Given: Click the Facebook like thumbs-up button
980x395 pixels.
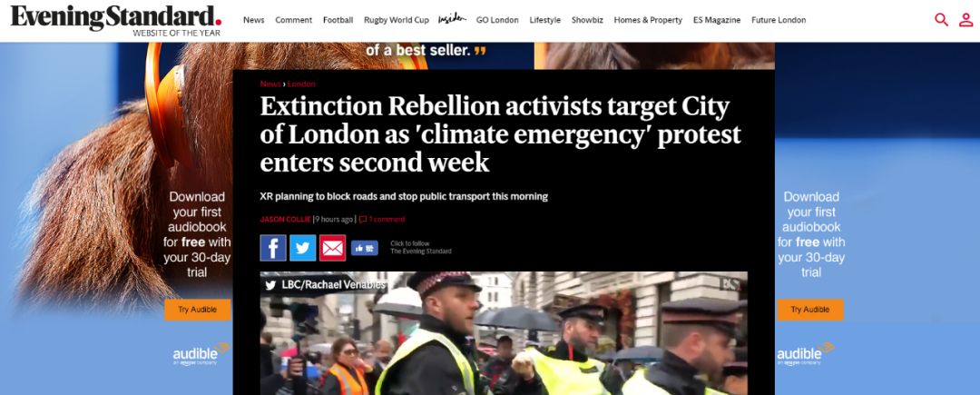Looking at the screenshot, I should pos(365,248).
